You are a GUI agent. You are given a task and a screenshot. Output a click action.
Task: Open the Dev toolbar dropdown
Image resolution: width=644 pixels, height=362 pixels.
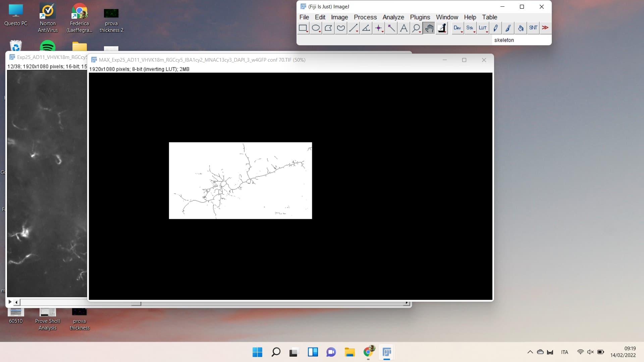[x=458, y=28]
